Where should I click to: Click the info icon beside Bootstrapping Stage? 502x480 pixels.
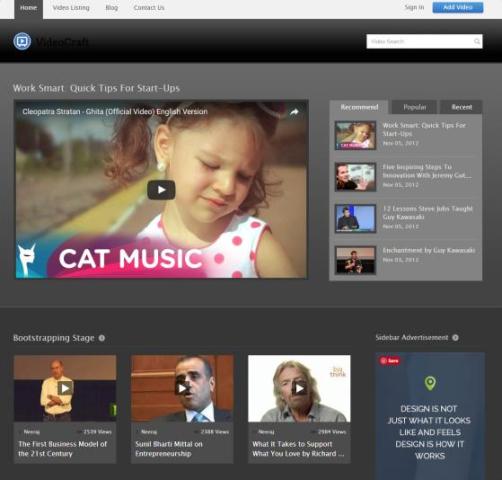click(x=102, y=338)
